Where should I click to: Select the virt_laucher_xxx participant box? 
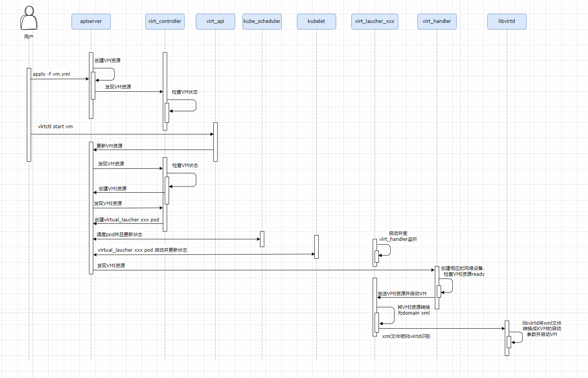375,21
